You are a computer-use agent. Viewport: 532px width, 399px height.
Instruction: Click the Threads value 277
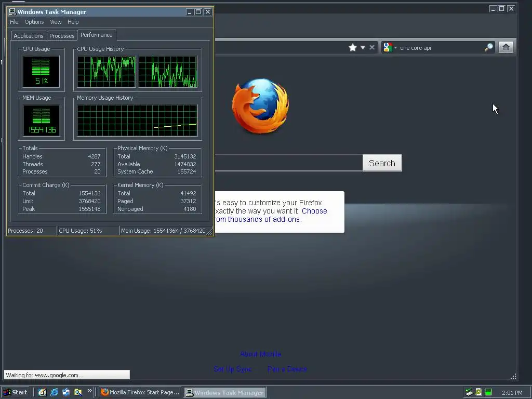pyautogui.click(x=96, y=164)
